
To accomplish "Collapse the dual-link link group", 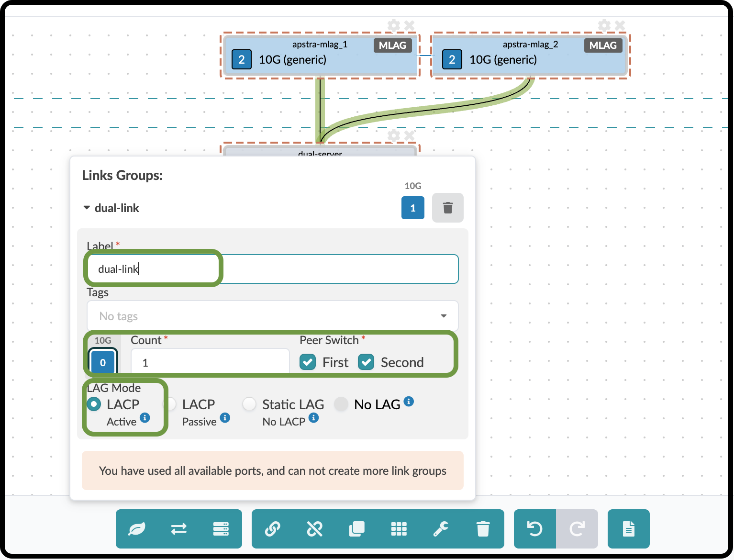I will tap(87, 208).
